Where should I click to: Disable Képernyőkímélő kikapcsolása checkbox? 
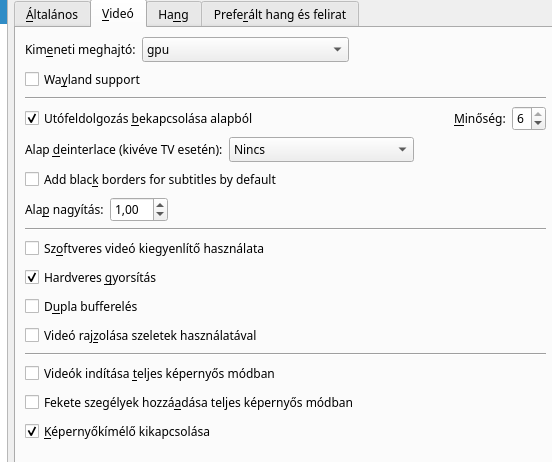tap(32, 431)
